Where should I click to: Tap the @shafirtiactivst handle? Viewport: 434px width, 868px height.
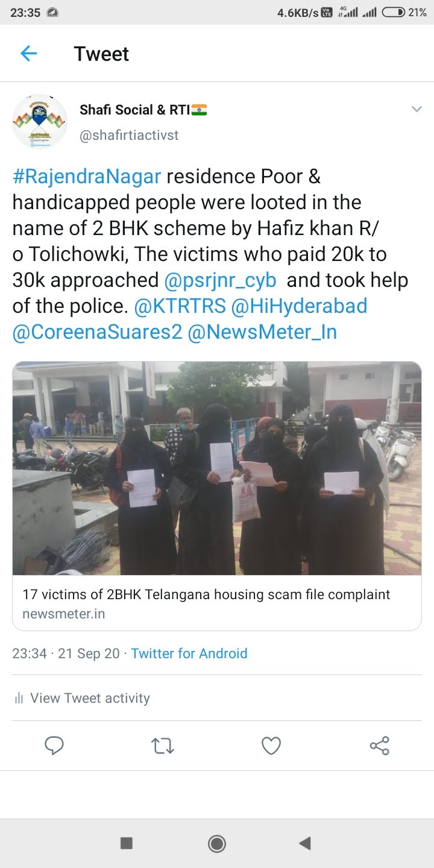point(129,135)
